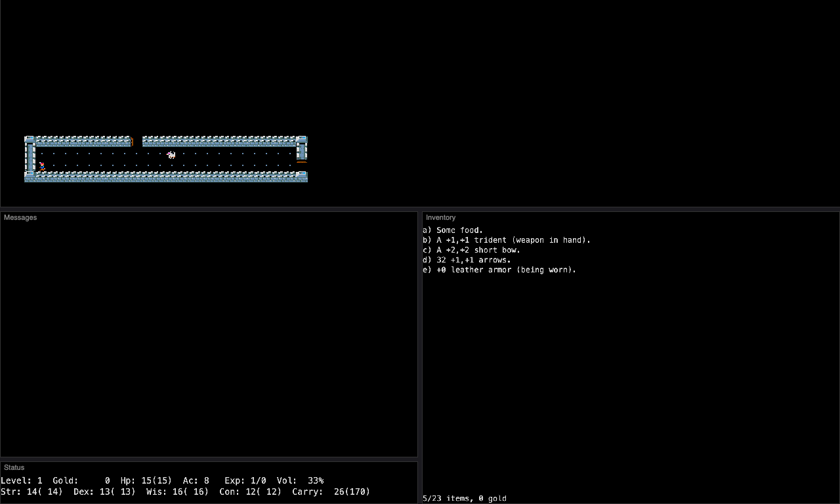The image size is (840, 504).
Task: Click the door on the room's east side
Action: 302,161
